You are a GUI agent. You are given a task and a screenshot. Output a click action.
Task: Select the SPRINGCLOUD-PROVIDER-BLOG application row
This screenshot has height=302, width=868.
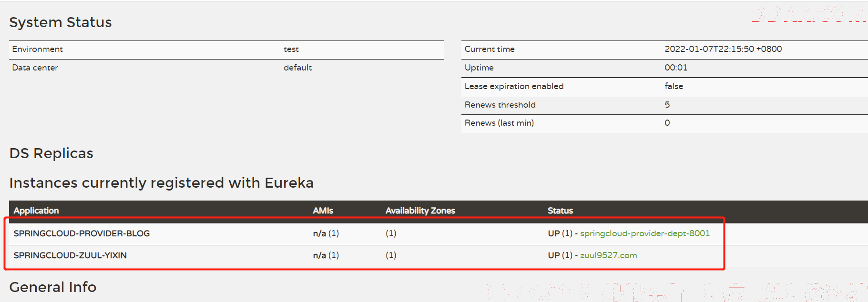439,234
